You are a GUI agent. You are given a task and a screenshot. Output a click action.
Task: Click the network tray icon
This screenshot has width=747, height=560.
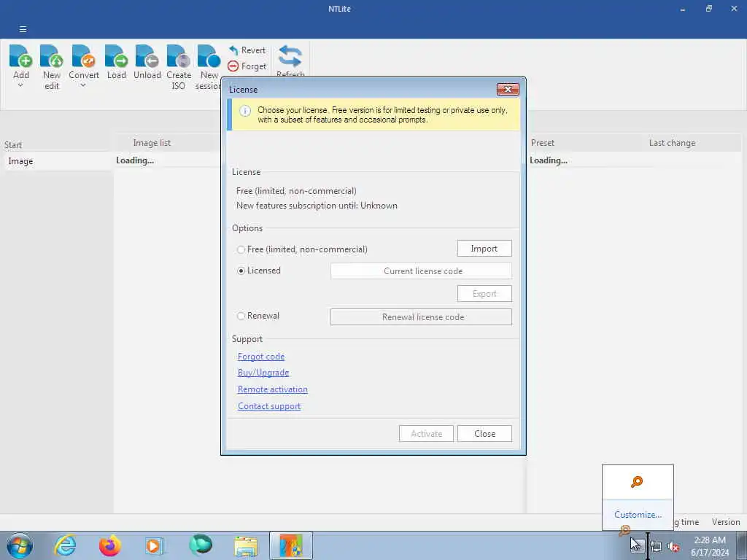(656, 547)
